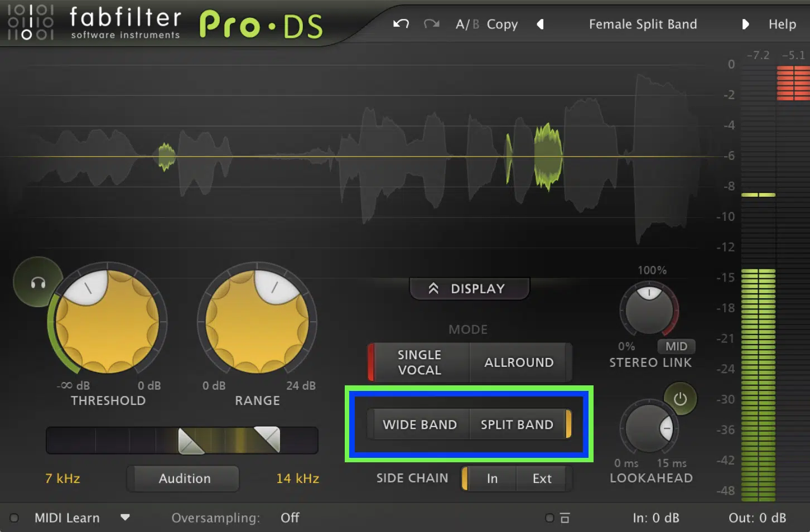Toggle the MID stereo link button
The width and height of the screenshot is (810, 532).
[676, 346]
